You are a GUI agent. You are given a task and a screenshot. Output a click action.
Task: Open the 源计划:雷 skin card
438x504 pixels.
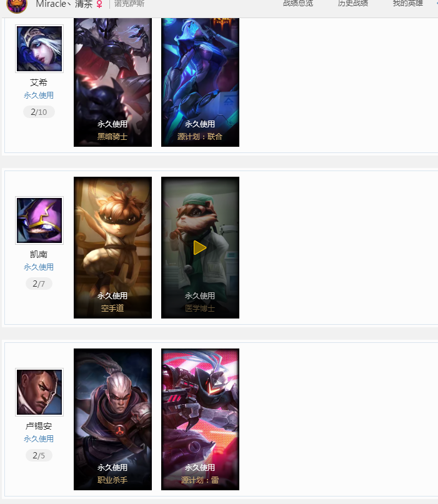(x=200, y=419)
